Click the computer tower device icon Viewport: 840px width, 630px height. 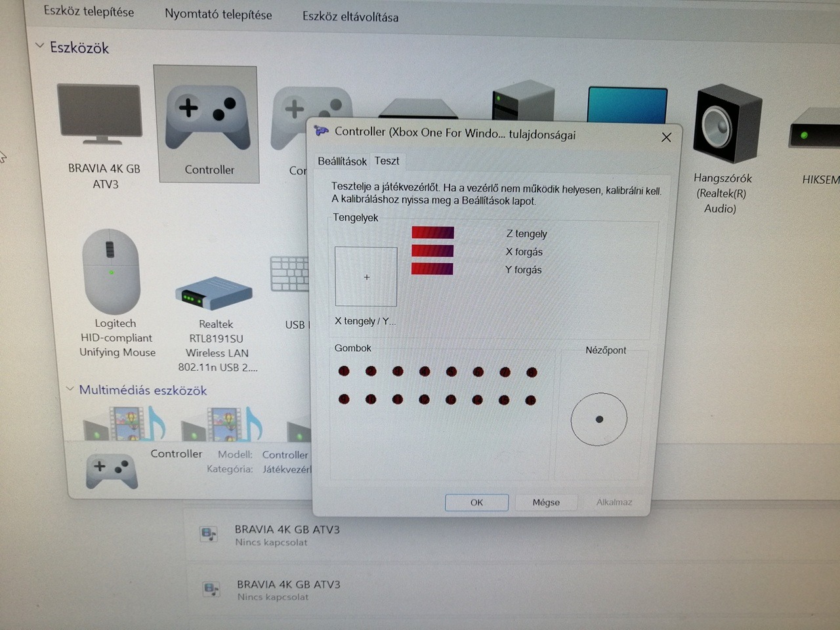(523, 100)
